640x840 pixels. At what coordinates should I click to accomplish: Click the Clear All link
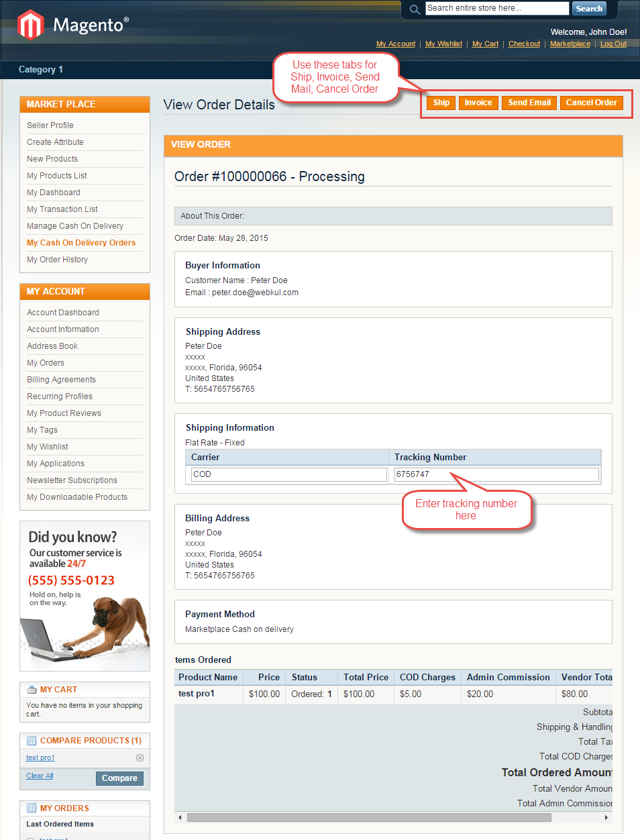coord(40,776)
